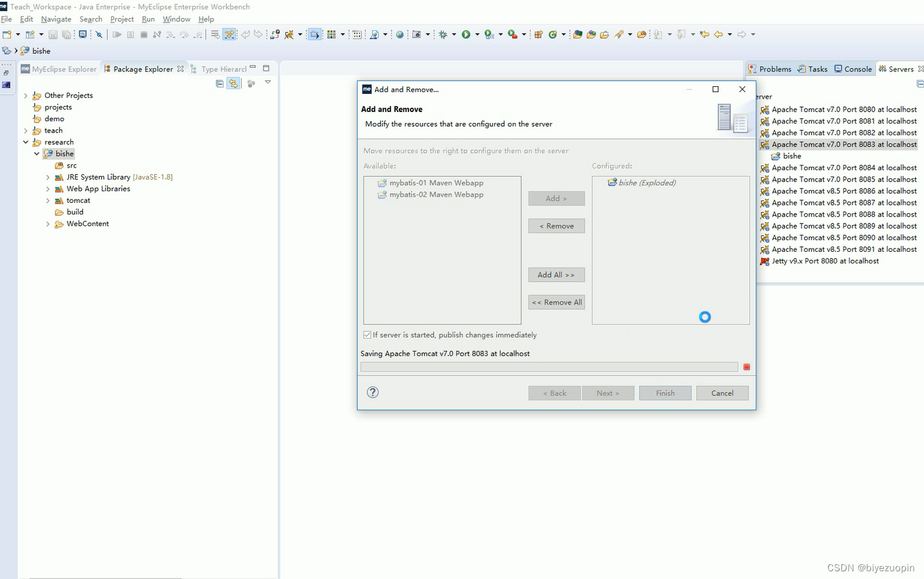
Task: Open the Navigate menu
Action: [x=56, y=19]
